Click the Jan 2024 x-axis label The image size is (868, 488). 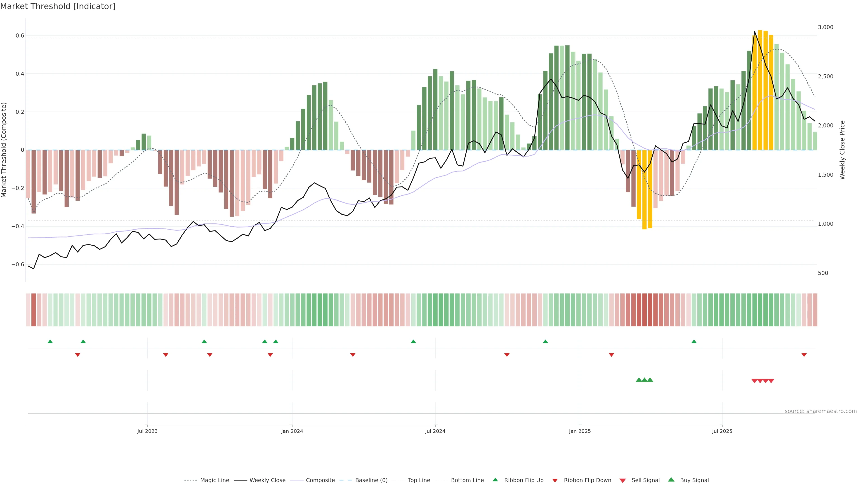[x=292, y=431]
